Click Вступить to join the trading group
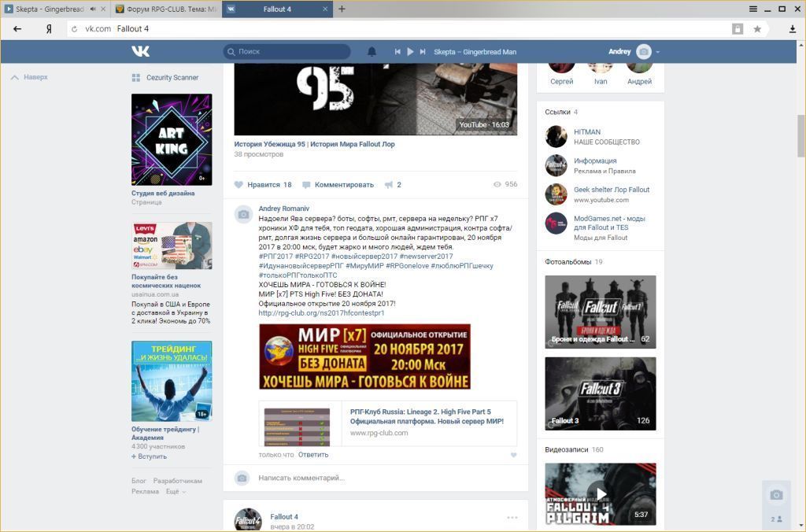The height and width of the screenshot is (532, 806). pyautogui.click(x=149, y=456)
